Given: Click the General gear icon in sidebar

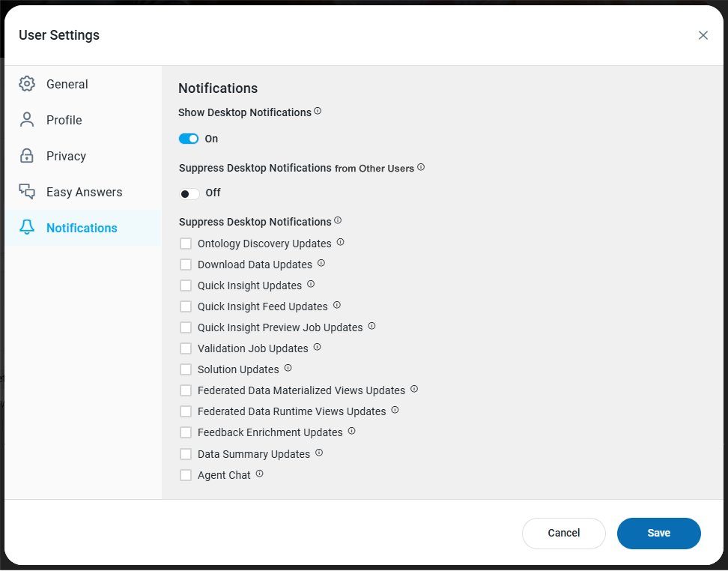Looking at the screenshot, I should click(27, 84).
